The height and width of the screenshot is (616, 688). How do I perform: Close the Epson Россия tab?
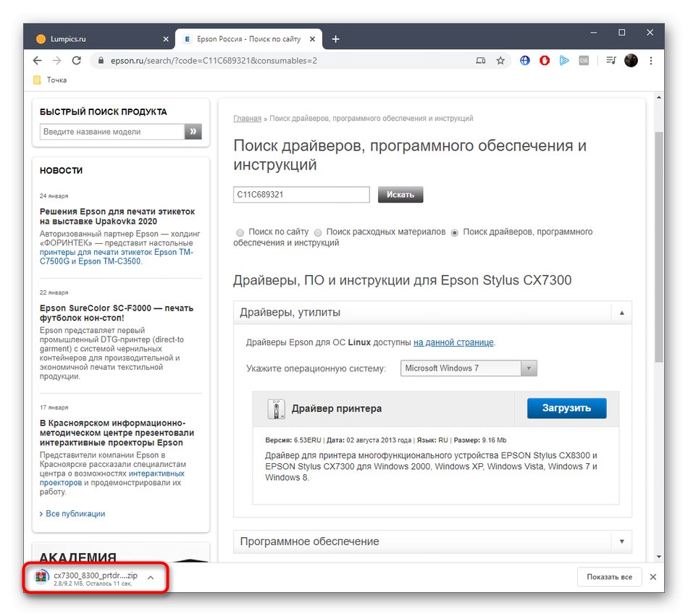[312, 39]
